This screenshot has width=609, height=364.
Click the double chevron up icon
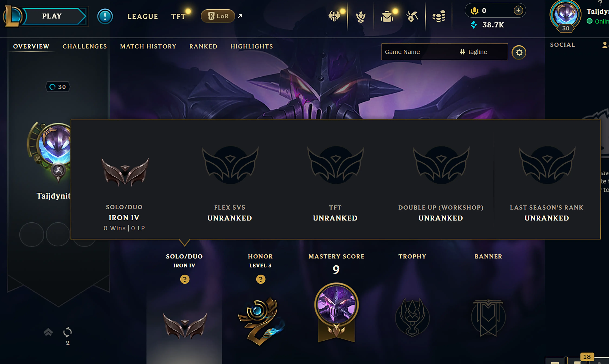point(48,332)
